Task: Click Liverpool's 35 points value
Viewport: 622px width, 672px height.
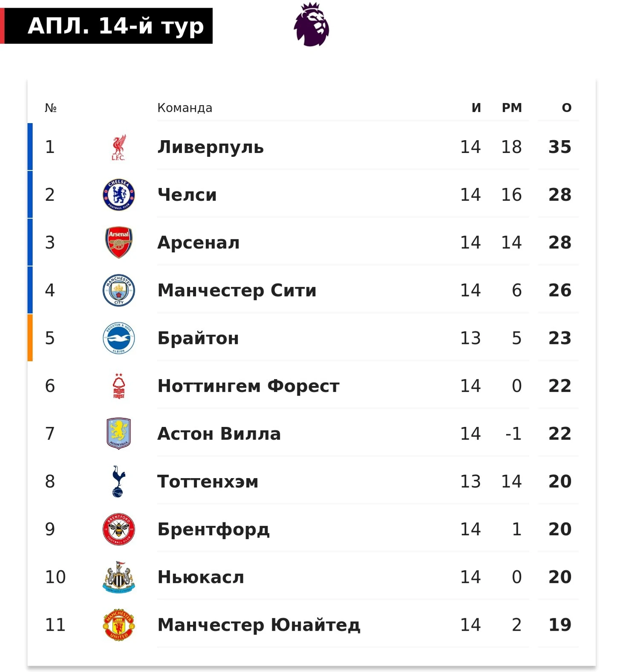Action: [x=560, y=147]
